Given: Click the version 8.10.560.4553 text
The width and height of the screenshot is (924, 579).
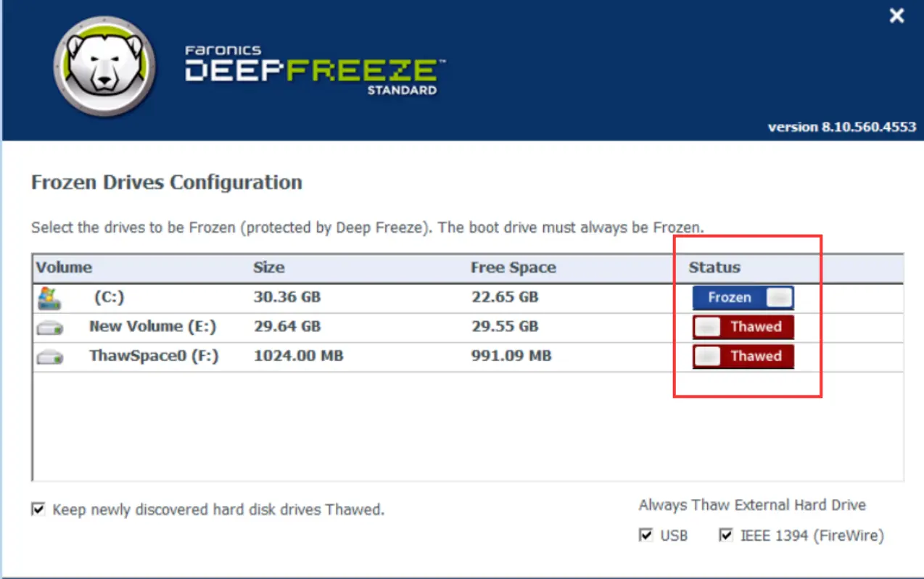Looking at the screenshot, I should (x=841, y=127).
